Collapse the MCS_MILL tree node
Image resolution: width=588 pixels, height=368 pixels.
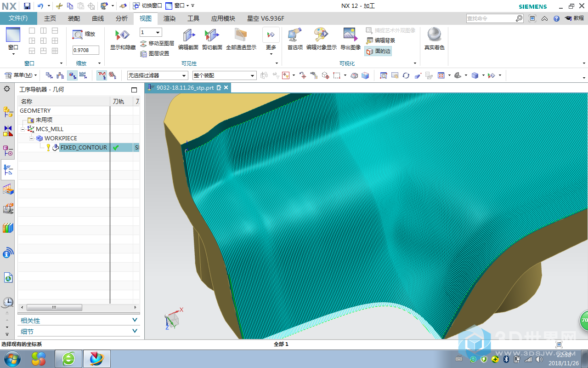coord(23,129)
